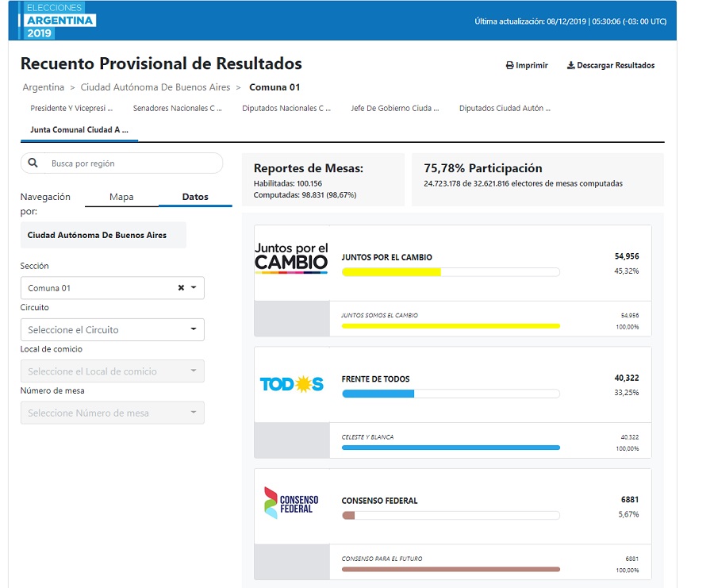Switch to the Presidente Y Vicepresi... tab

click(71, 109)
